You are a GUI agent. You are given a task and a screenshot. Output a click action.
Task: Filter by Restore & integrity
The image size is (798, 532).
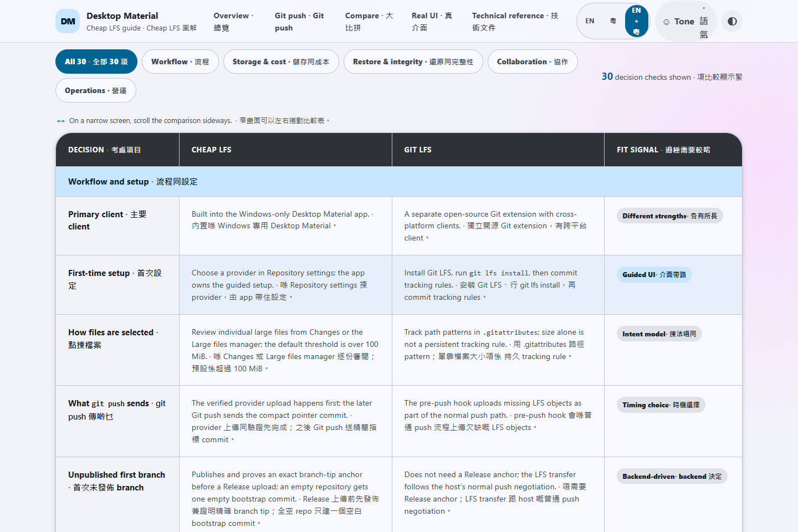(413, 62)
